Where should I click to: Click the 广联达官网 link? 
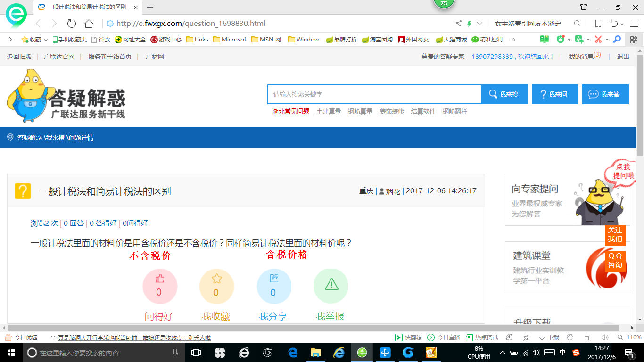point(59,57)
